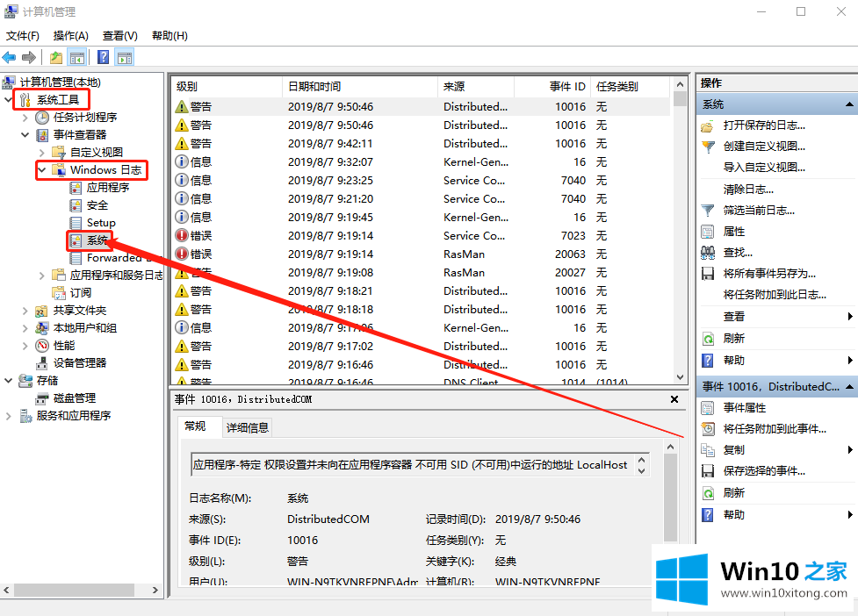Screen dimensions: 858x616
Task: Sort events by 日期和时间 column header
Action: [359, 86]
